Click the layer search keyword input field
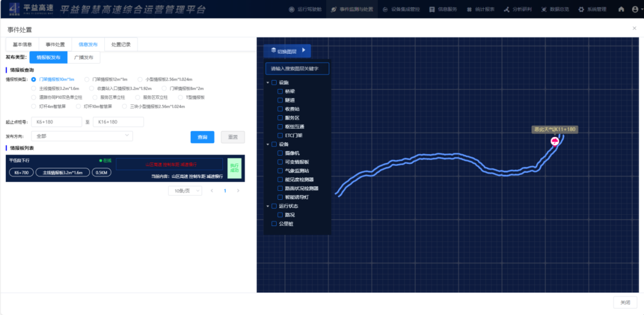 (x=296, y=69)
